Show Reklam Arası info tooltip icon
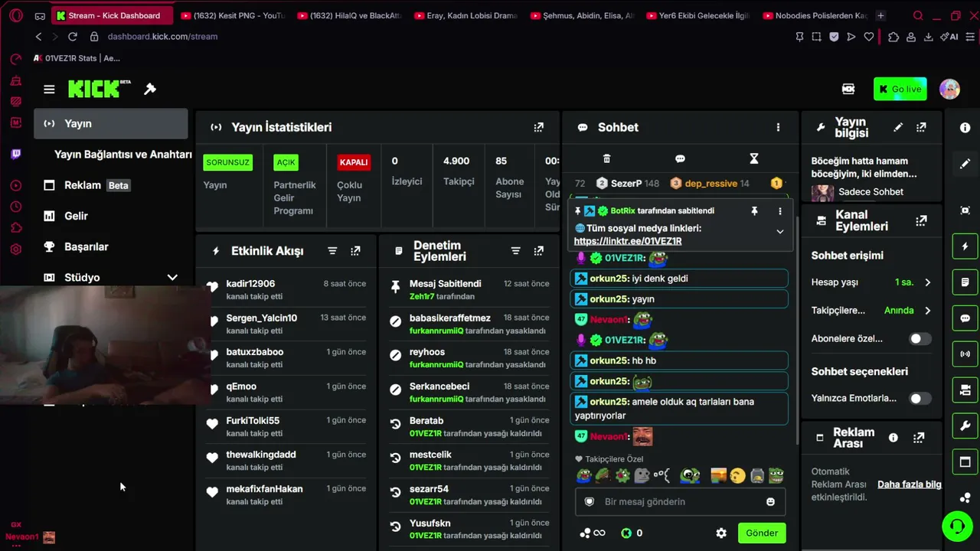The width and height of the screenshot is (980, 551). [x=893, y=438]
